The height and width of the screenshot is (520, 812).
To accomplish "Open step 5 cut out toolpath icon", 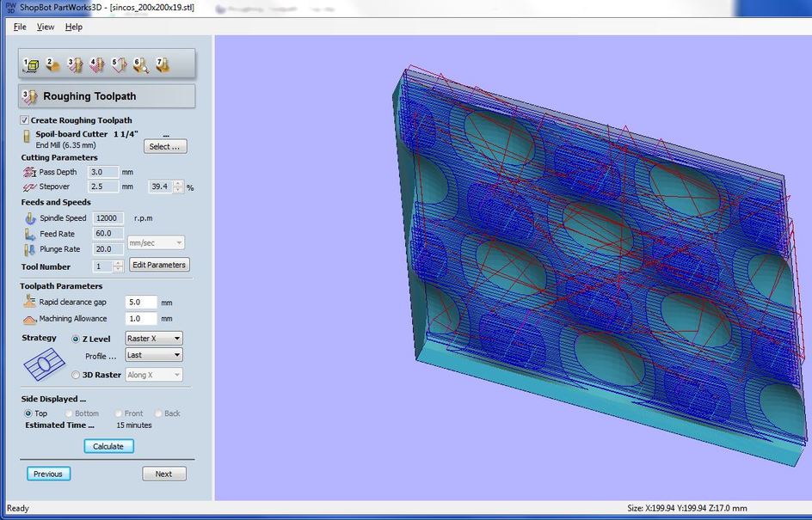I will coord(119,65).
